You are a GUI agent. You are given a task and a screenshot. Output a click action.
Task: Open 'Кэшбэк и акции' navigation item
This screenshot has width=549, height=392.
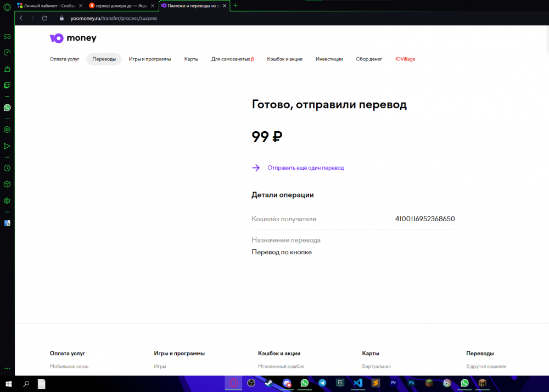click(284, 59)
